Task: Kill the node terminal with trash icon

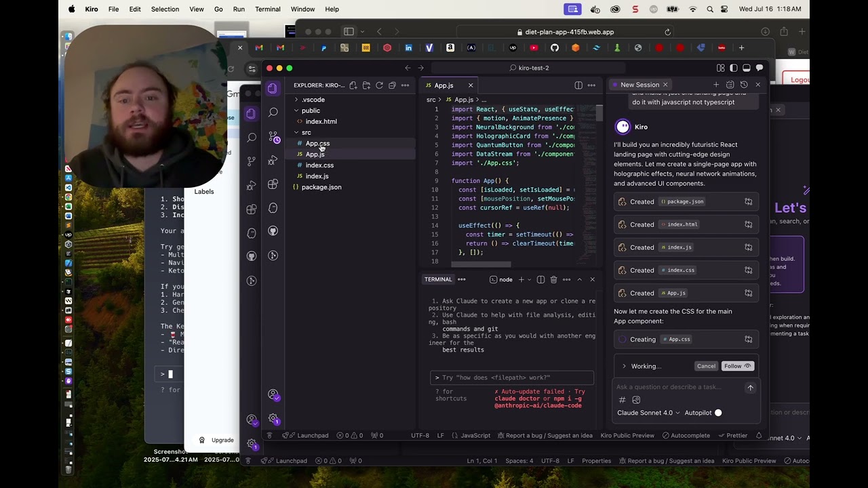Action: pyautogui.click(x=553, y=279)
